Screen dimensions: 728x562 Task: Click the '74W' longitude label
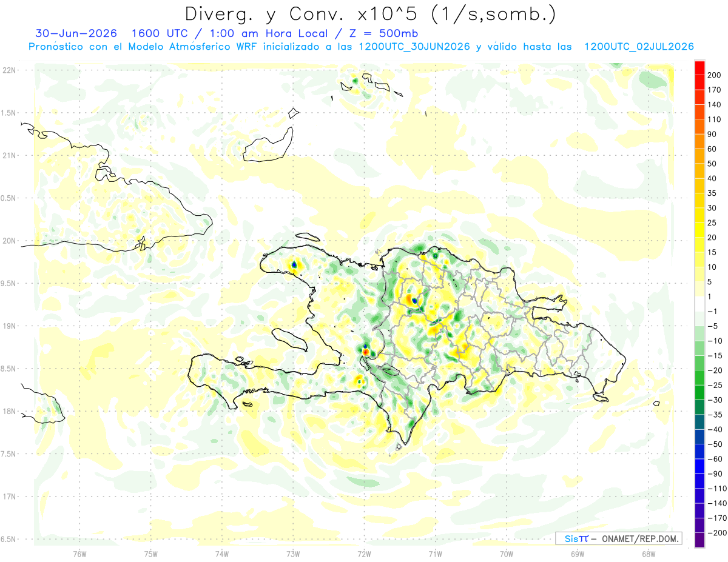pyautogui.click(x=222, y=554)
